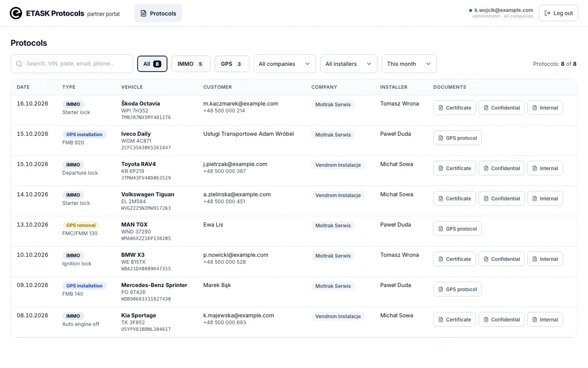This screenshot has width=588, height=368.
Task: Click the Auto engine off type label
Action: point(81,324)
